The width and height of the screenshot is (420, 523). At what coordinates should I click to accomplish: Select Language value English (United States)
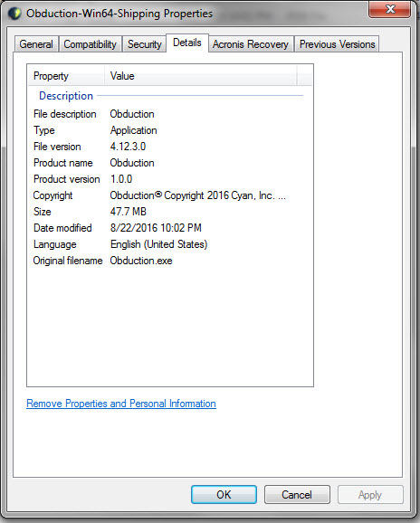click(x=158, y=244)
